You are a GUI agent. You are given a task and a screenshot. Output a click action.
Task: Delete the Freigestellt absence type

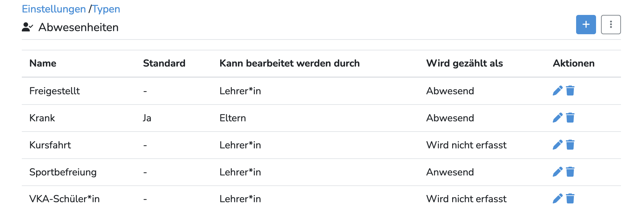[570, 91]
